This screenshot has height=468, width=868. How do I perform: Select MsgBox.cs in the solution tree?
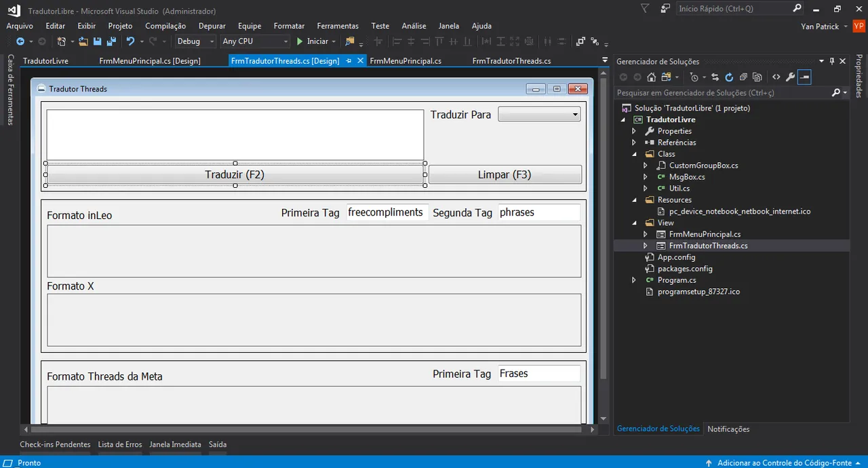point(687,177)
